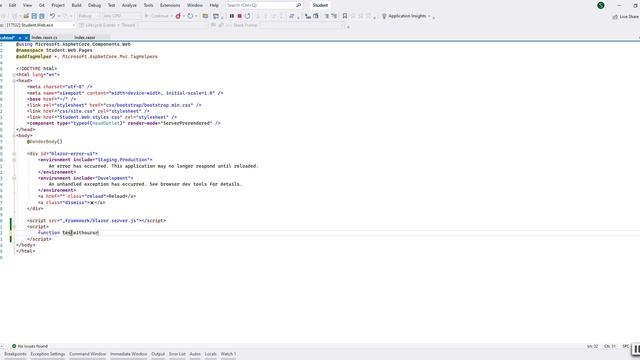This screenshot has width=640, height=360.
Task: Open the Git menu
Action: tap(42, 5)
